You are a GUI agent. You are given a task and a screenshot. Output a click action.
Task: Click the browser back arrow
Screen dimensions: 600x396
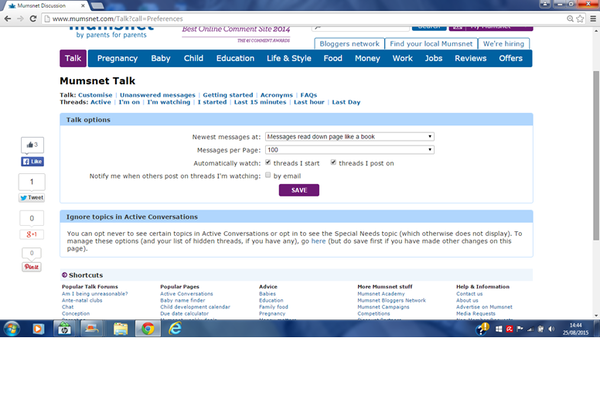(8, 18)
